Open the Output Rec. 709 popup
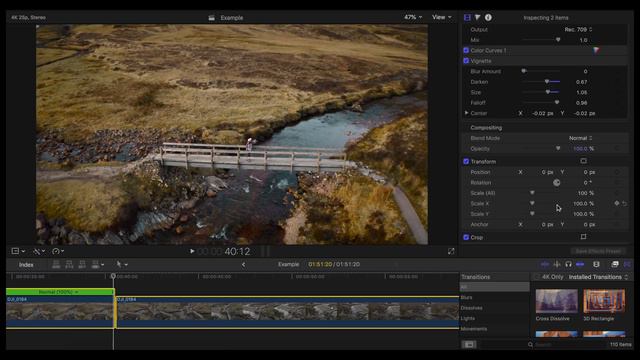The image size is (640, 360). pyautogui.click(x=578, y=29)
